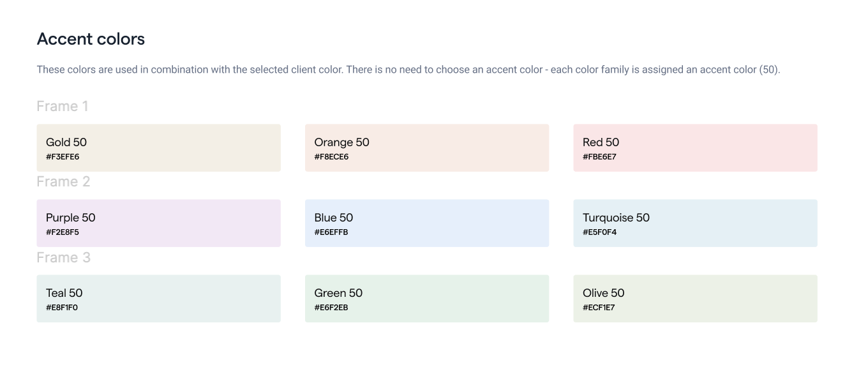Image resolution: width=868 pixels, height=369 pixels.
Task: Click the Turquoise 50 color swatch
Action: (x=695, y=223)
